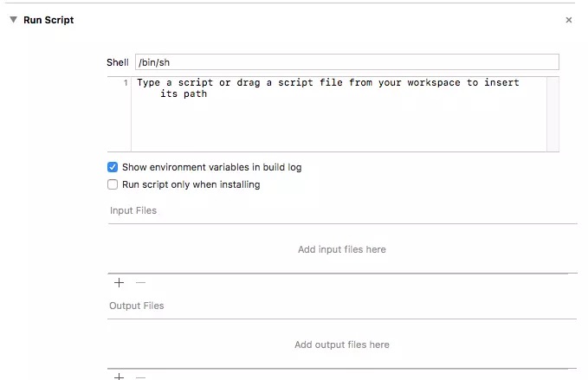This screenshot has width=588, height=380.
Task: Click the Add output files here area
Action: (342, 345)
